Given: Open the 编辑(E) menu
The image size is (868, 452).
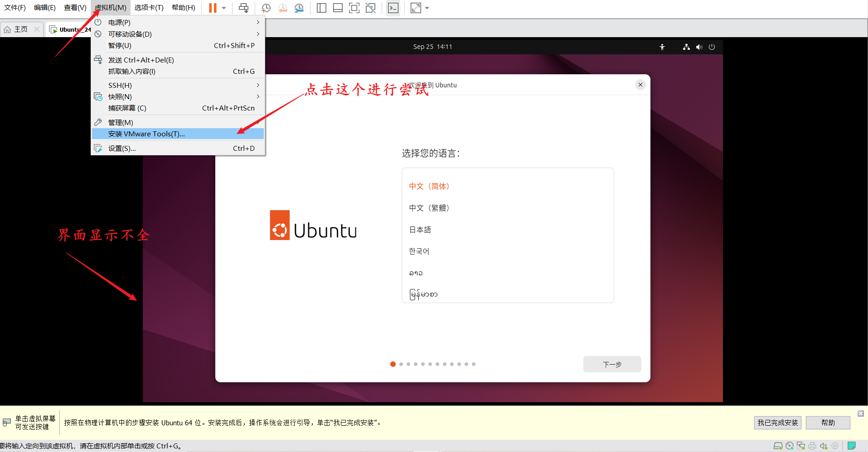Looking at the screenshot, I should (x=44, y=8).
